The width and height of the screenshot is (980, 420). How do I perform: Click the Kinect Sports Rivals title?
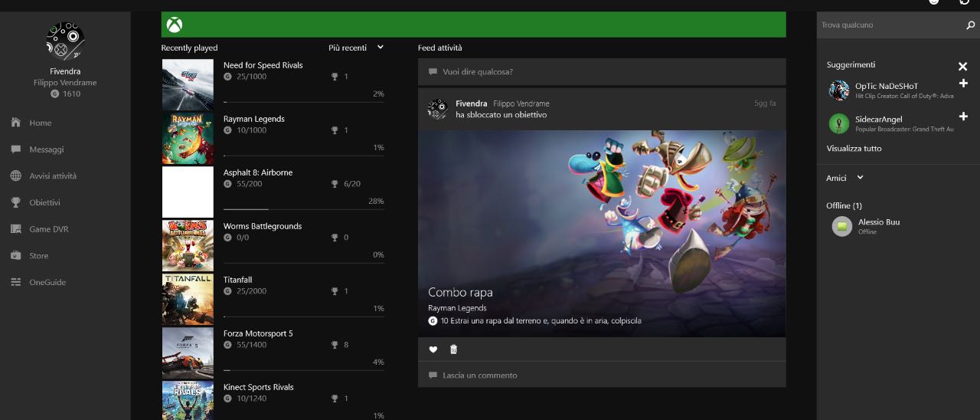click(259, 387)
